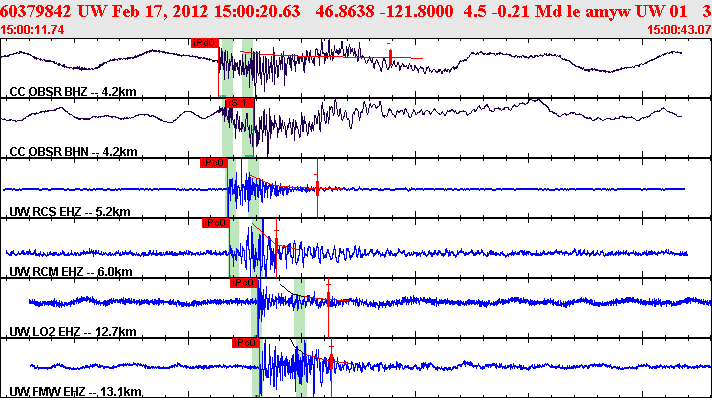Click the event date Feb 17, 2012
The height and width of the screenshot is (398, 712).
[160, 11]
